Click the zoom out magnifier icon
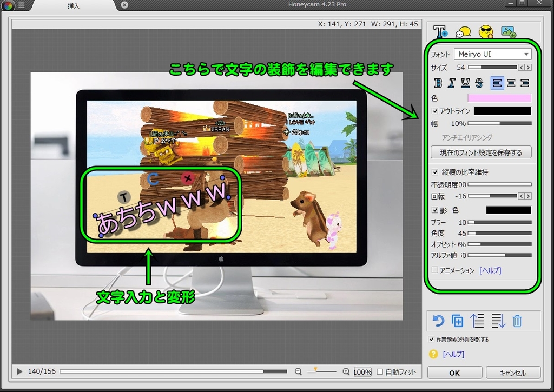Viewport: 554px width, 392px height. tap(298, 371)
